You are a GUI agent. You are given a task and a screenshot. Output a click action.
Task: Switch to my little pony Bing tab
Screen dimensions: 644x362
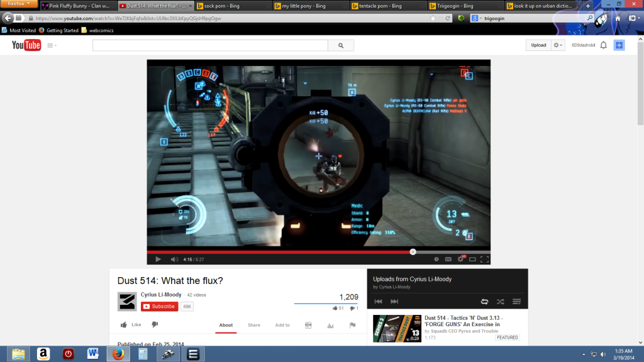(309, 6)
